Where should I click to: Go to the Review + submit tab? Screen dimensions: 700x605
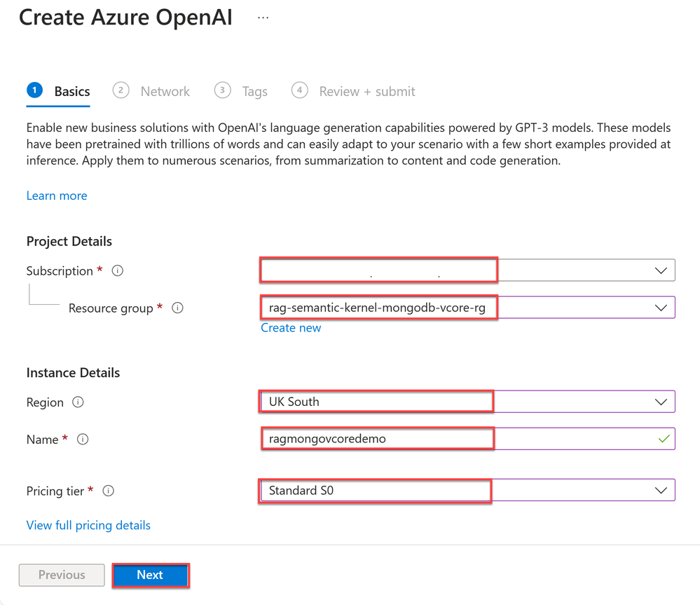(353, 92)
